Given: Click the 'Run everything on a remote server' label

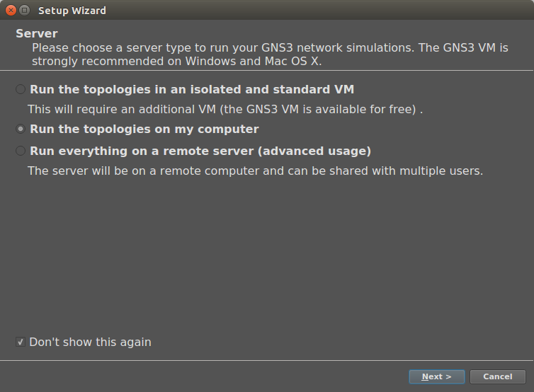Looking at the screenshot, I should pyautogui.click(x=200, y=151).
